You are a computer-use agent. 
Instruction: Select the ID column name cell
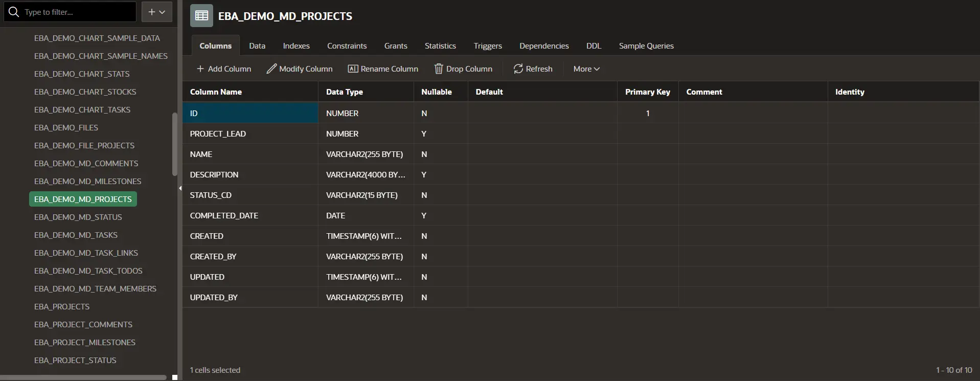(x=250, y=113)
